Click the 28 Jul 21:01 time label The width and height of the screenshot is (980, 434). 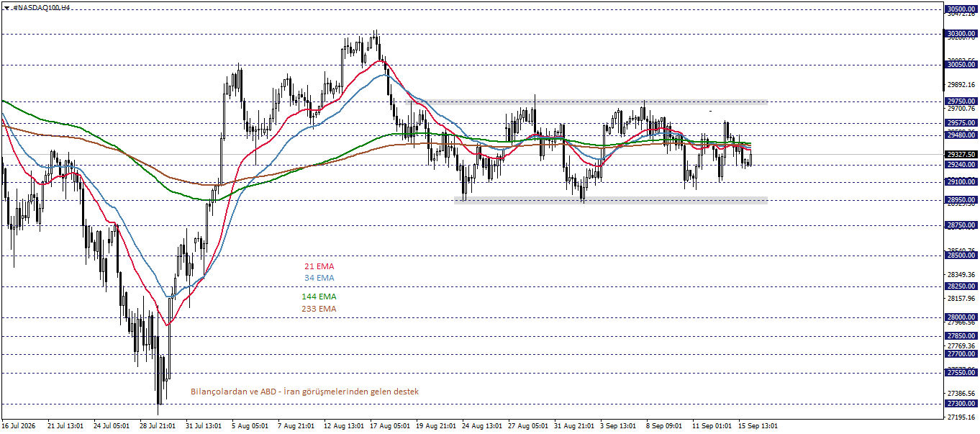[158, 426]
